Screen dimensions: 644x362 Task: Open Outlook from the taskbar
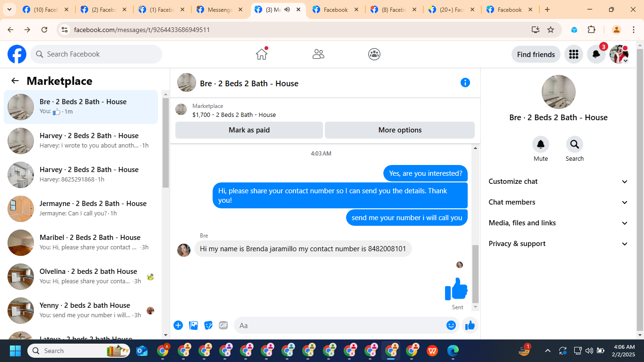click(142, 351)
